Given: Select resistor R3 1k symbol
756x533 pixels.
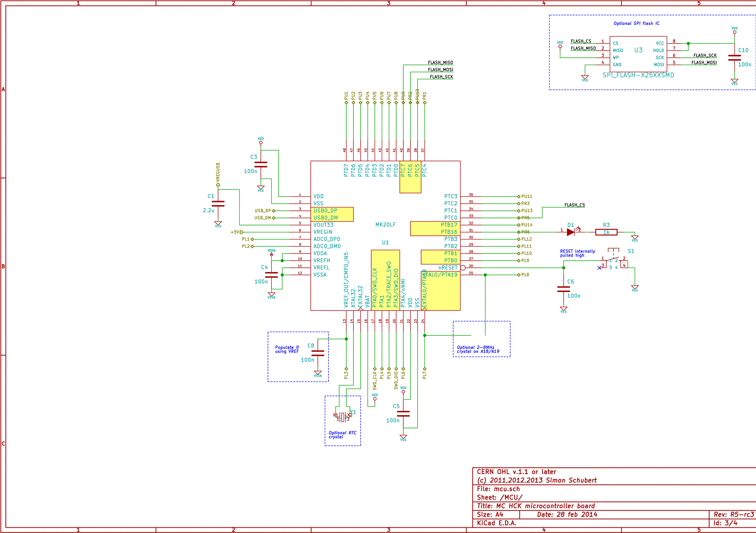Looking at the screenshot, I should [x=606, y=232].
